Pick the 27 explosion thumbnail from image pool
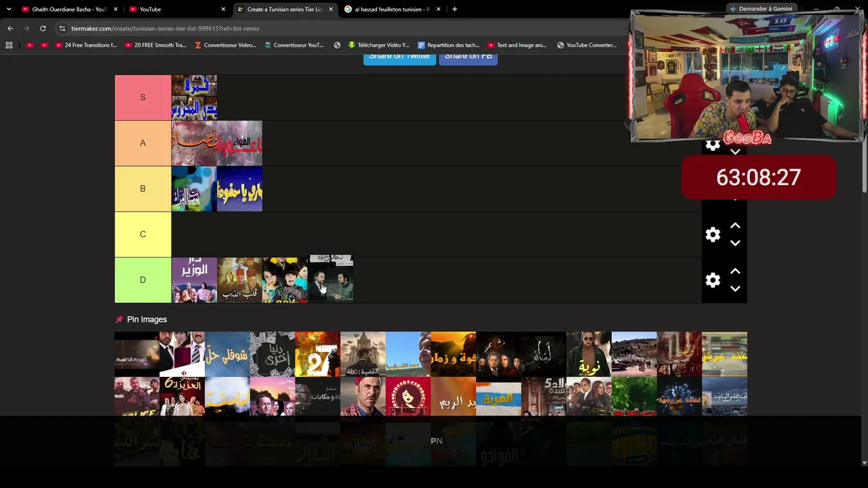The height and width of the screenshot is (488, 868). pos(317,354)
